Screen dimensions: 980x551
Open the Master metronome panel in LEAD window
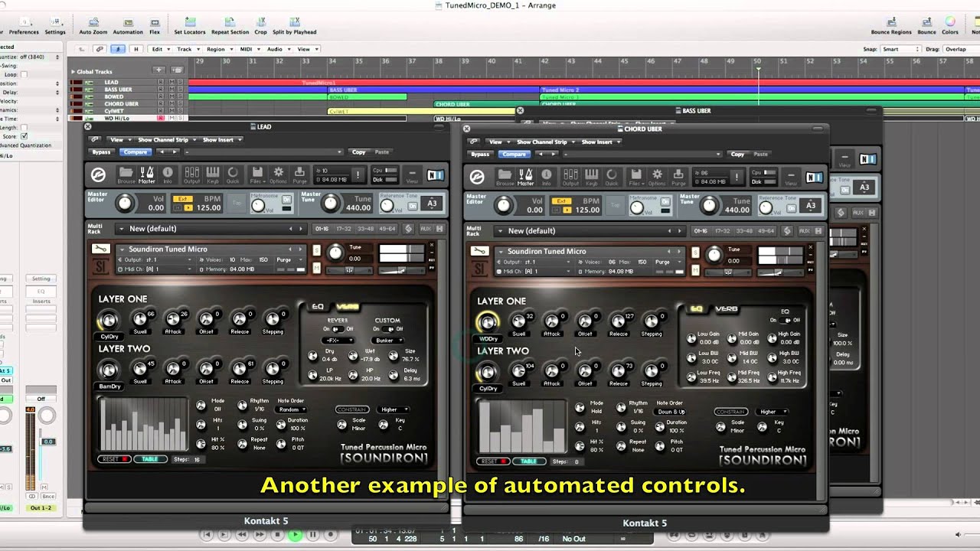click(x=147, y=175)
